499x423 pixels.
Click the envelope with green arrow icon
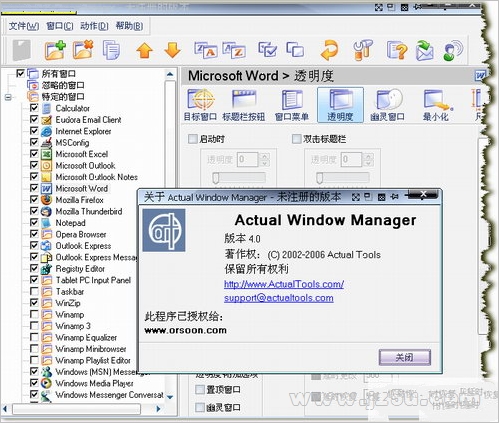point(425,51)
